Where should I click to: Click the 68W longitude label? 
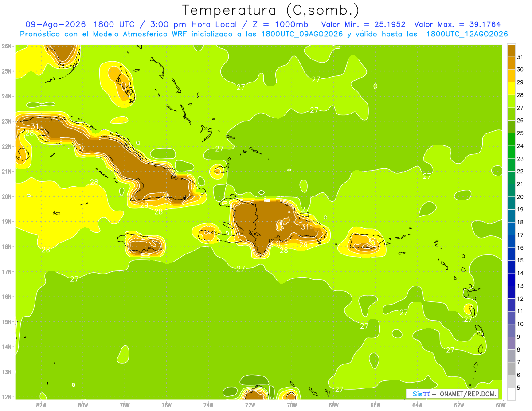[333, 405]
